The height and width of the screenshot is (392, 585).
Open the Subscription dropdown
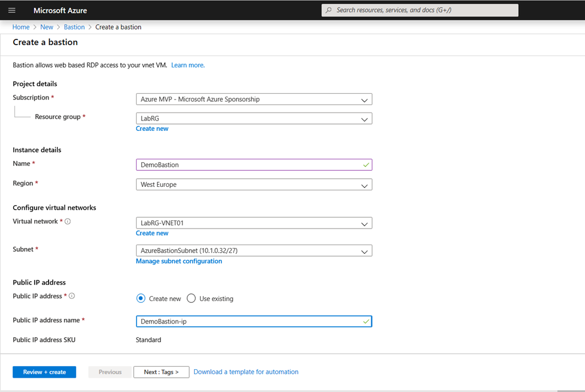pyautogui.click(x=254, y=99)
